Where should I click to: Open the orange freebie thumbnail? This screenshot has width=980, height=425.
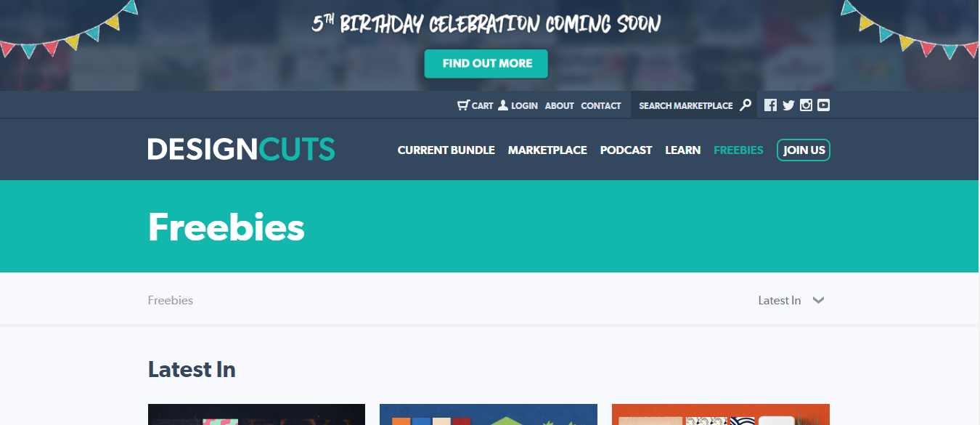(720, 415)
